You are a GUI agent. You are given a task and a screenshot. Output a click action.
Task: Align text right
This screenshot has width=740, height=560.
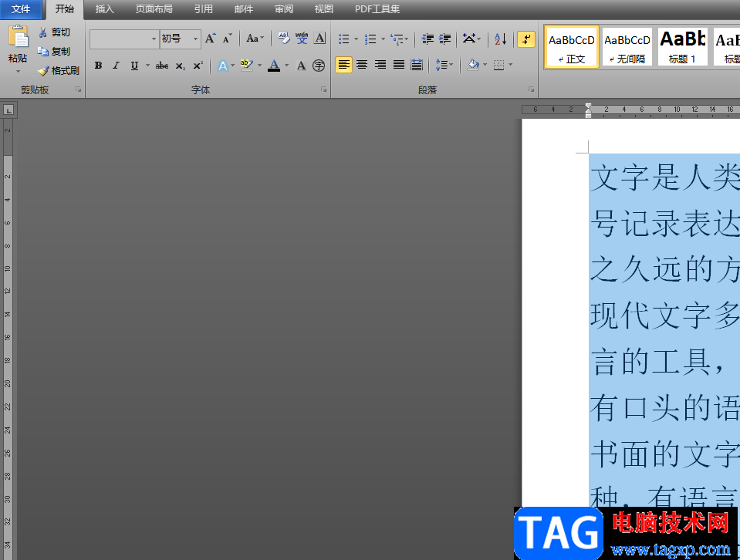click(380, 65)
